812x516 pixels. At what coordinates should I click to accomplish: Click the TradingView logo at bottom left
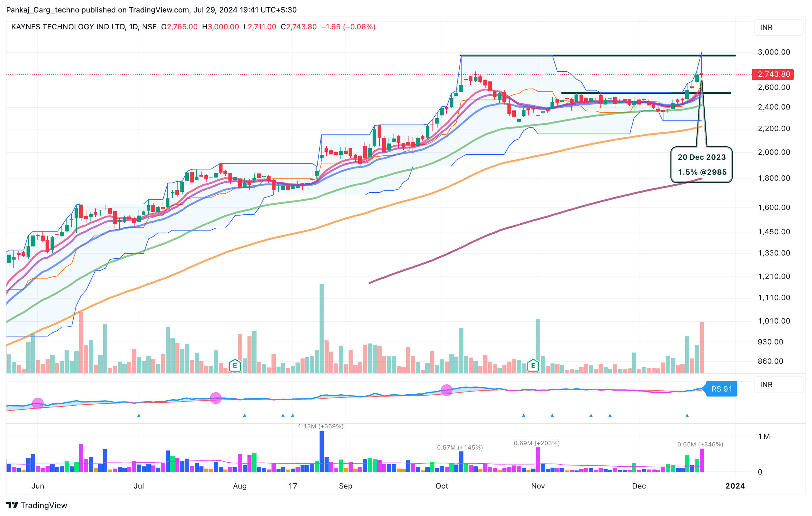pos(37,505)
